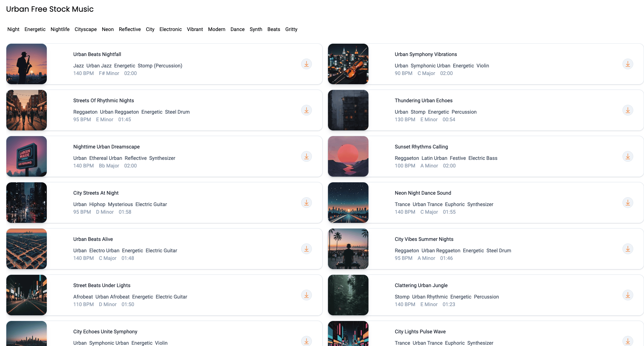
Task: Choose the Gritty tag
Action: pyautogui.click(x=291, y=29)
